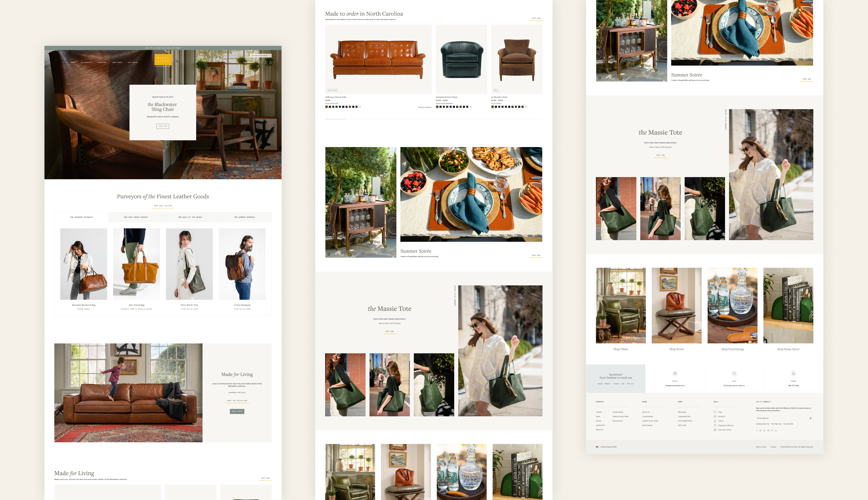Click the YouTube icon in footer
Viewport: 868px width, 500px height.
(x=768, y=431)
